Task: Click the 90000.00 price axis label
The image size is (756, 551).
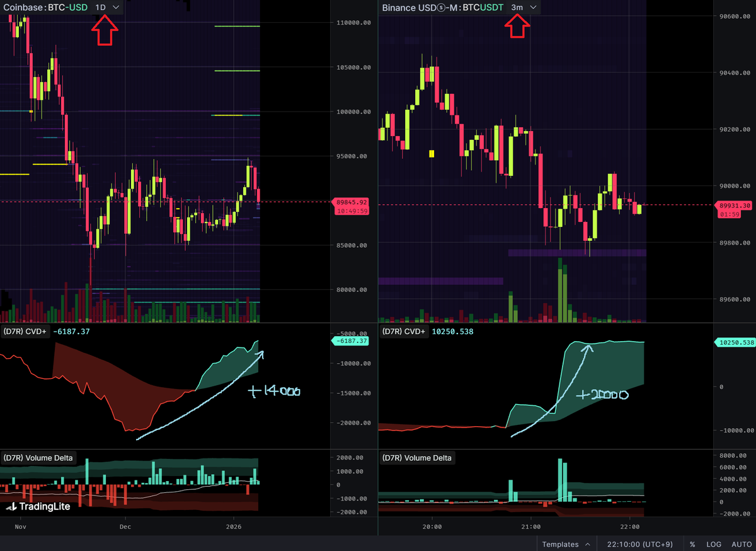Action: 735,186
